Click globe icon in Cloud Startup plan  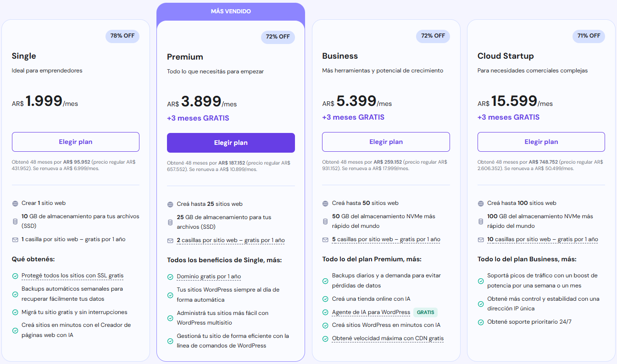click(x=481, y=203)
